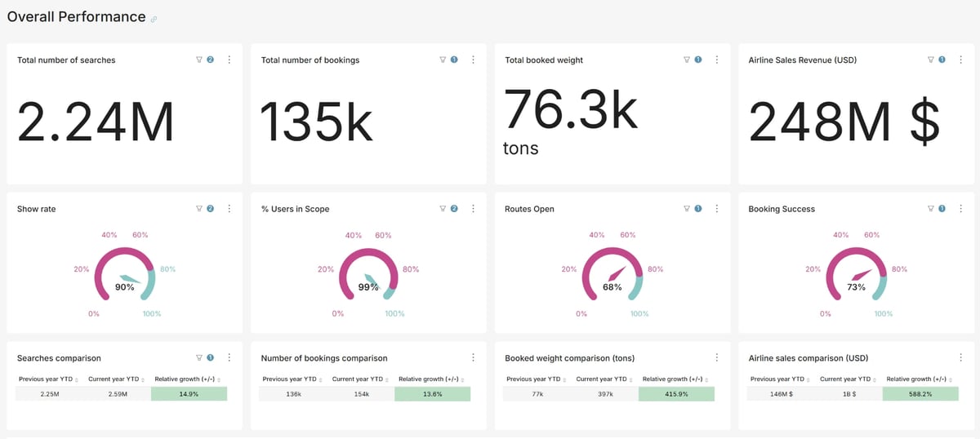980x439 pixels.
Task: Click the 588.2% relative growth cell
Action: (x=920, y=394)
